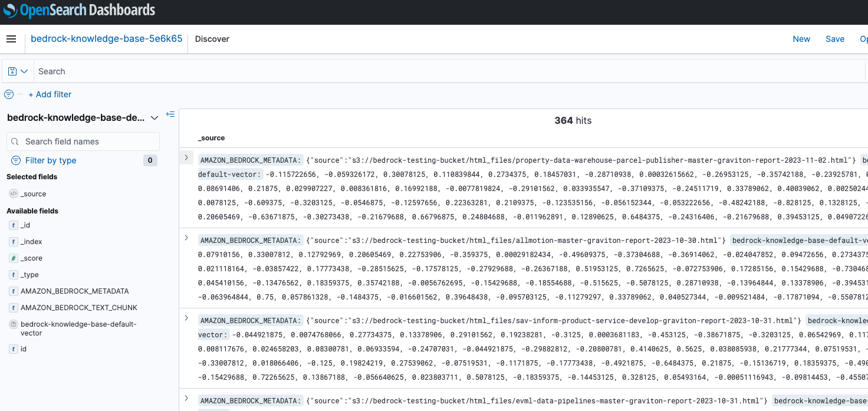
Task: Click the _type string type icon
Action: point(14,275)
